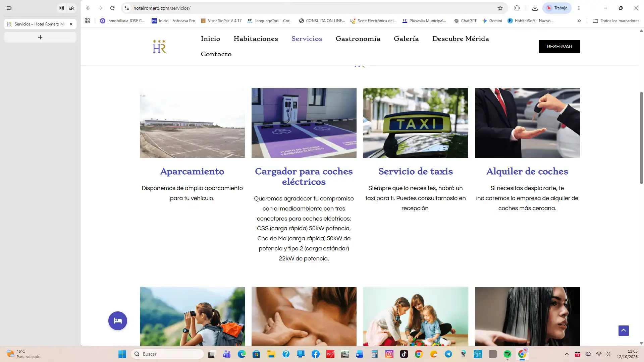Open the ChatGPT bookmark
This screenshot has width=644, height=362.
(465, 21)
